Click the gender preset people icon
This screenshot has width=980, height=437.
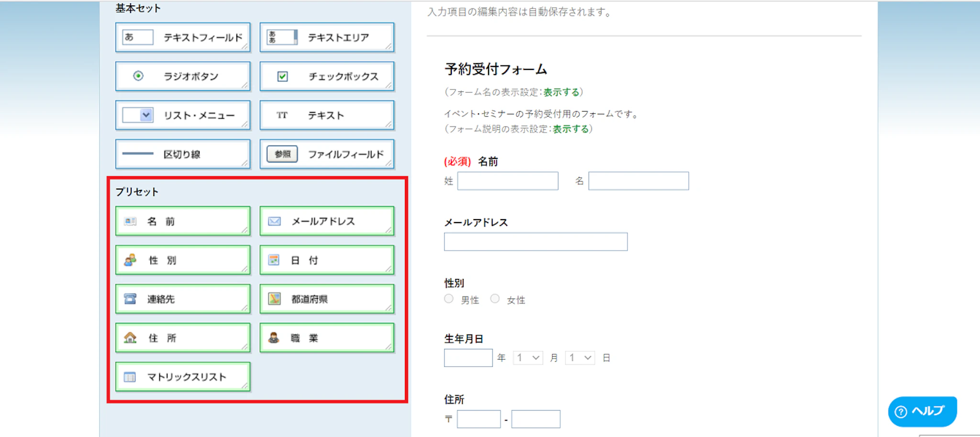[130, 260]
